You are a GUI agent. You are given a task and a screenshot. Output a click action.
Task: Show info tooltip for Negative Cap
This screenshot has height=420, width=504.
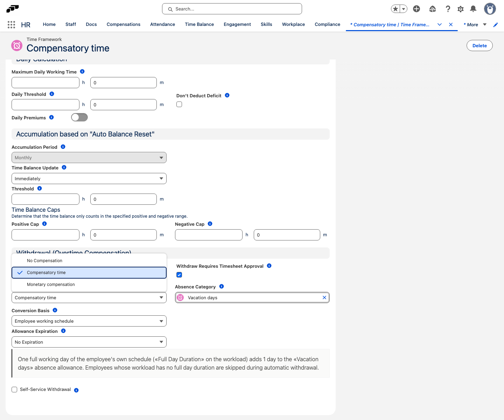(210, 224)
